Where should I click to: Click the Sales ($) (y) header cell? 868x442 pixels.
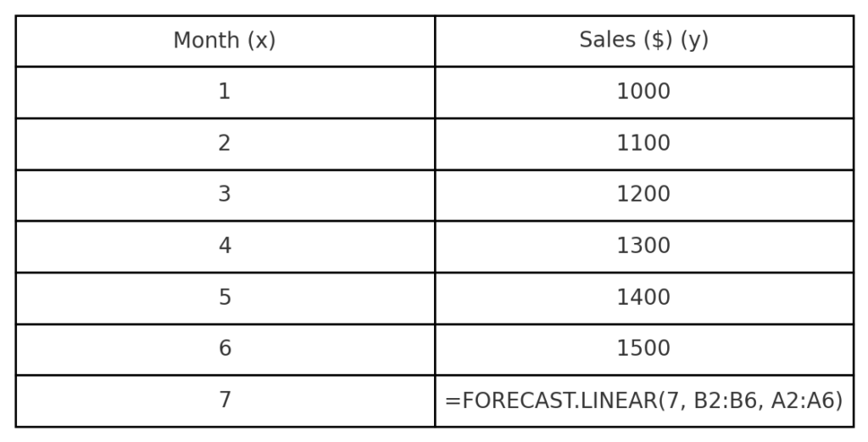click(x=643, y=41)
